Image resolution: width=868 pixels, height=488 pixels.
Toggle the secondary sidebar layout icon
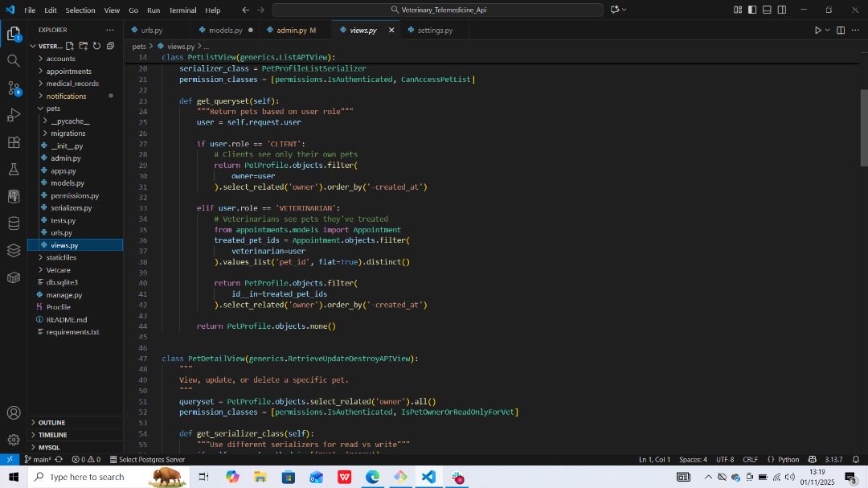tap(780, 10)
